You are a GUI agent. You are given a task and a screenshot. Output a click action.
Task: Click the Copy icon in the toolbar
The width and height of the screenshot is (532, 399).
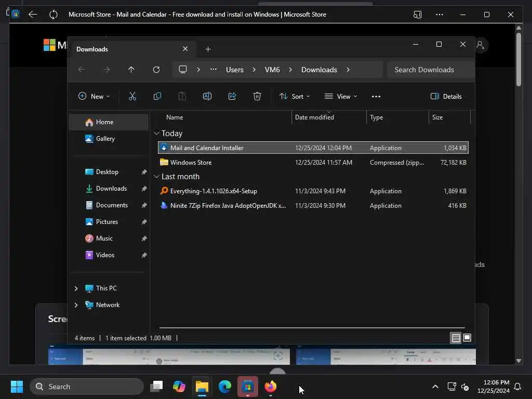point(157,96)
